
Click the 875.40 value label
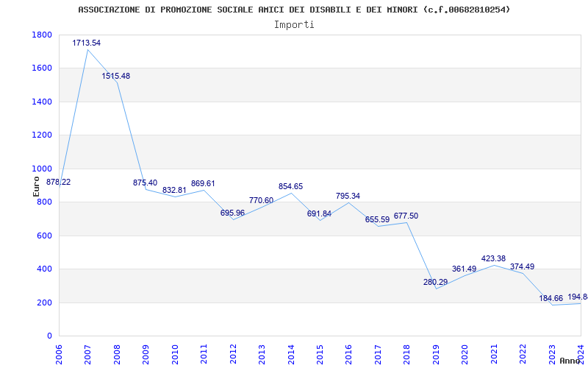coord(145,183)
